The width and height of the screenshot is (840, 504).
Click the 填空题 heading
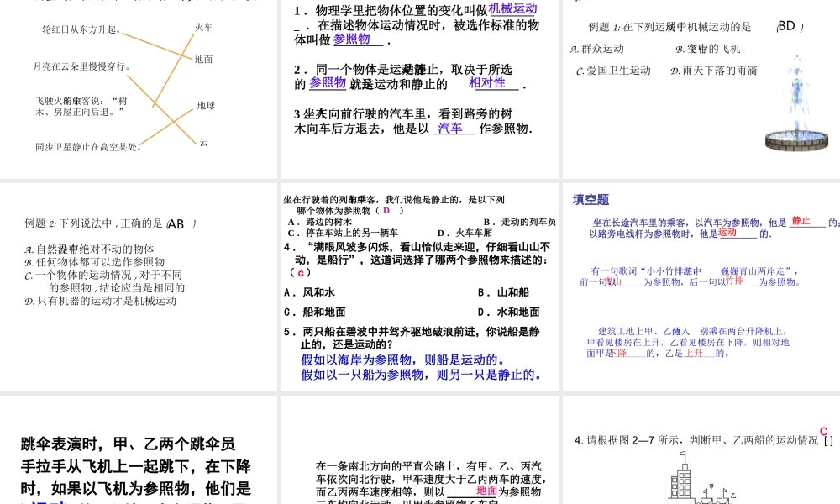pyautogui.click(x=591, y=200)
